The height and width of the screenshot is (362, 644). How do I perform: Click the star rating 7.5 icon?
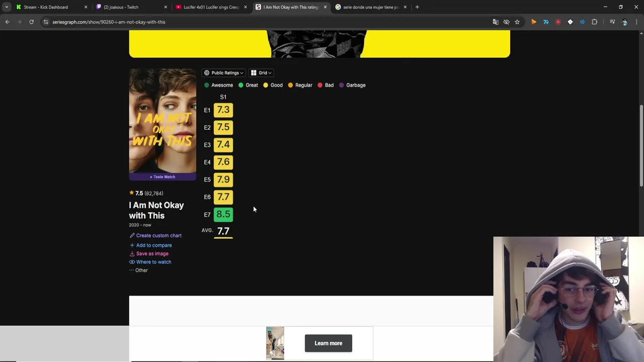point(131,193)
